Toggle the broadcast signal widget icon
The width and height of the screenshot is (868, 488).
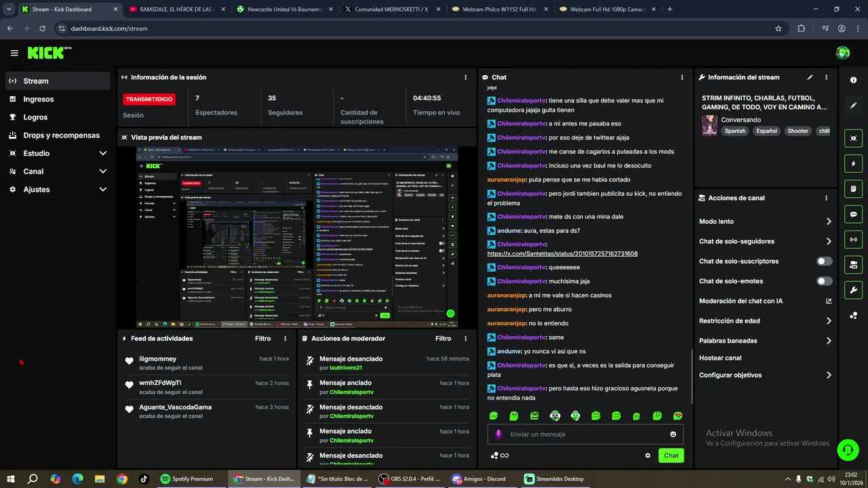[x=853, y=239]
